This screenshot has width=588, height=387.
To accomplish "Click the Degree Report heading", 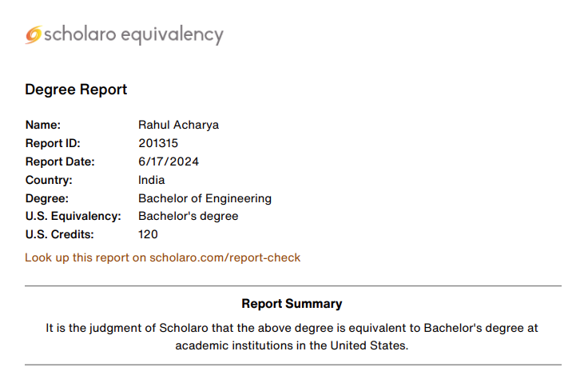I will [76, 90].
